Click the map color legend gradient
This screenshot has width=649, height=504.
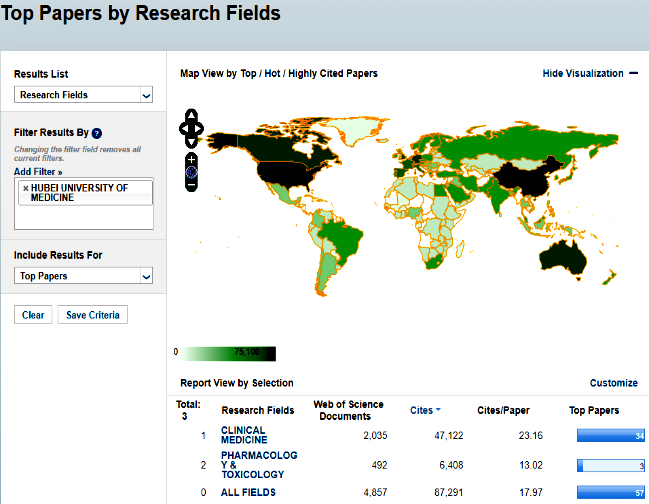(x=228, y=354)
